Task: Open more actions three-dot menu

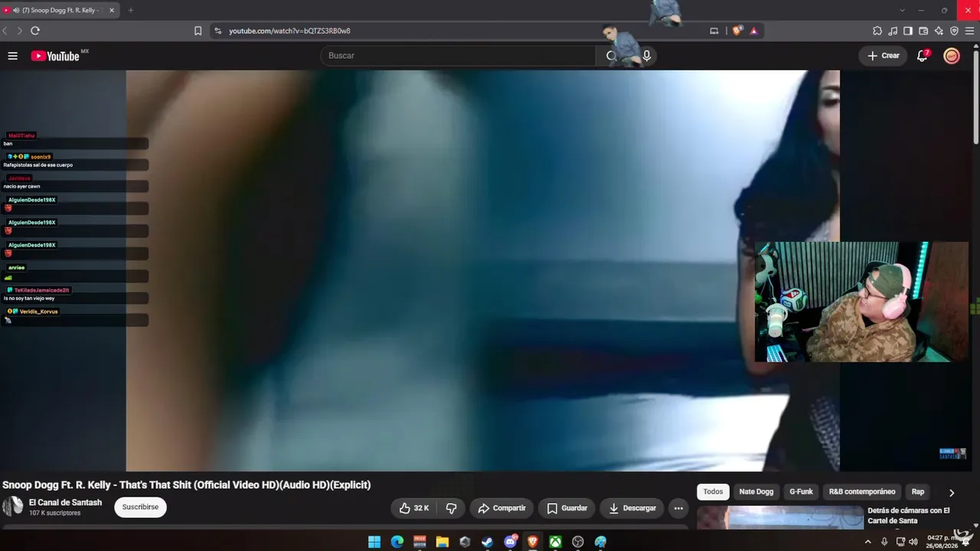Action: [x=678, y=508]
